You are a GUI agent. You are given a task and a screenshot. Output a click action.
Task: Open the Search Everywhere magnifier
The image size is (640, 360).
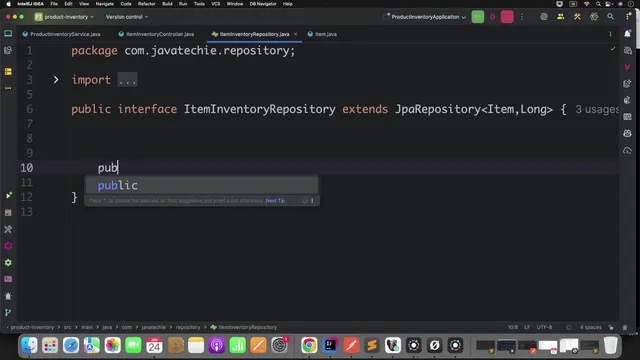[x=610, y=17]
